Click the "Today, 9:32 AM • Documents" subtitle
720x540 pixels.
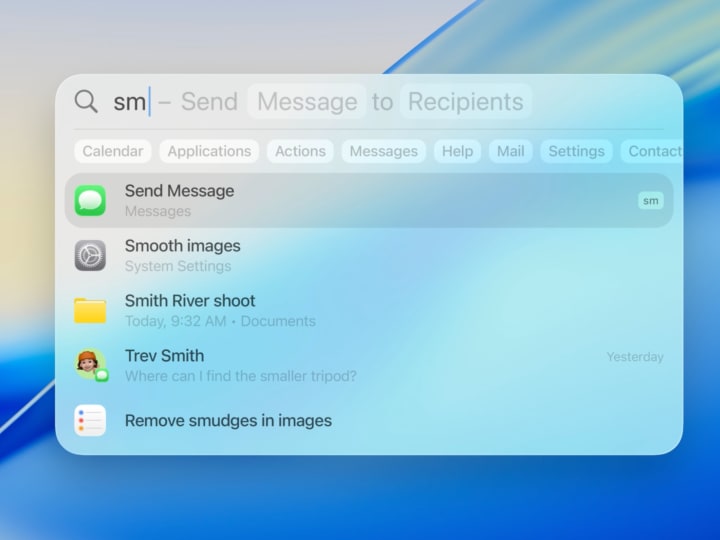tap(220, 321)
